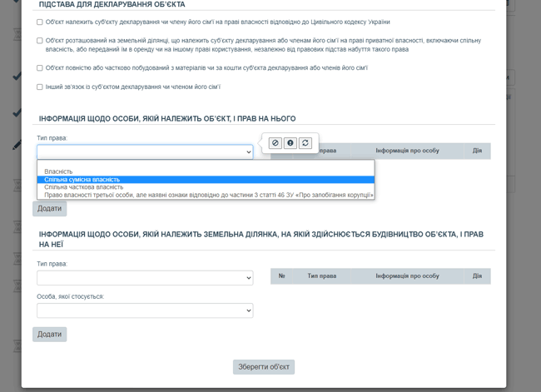The height and width of the screenshot is (392, 541).
Task: Select 'Власність' from the dropdown list
Action: (58, 171)
